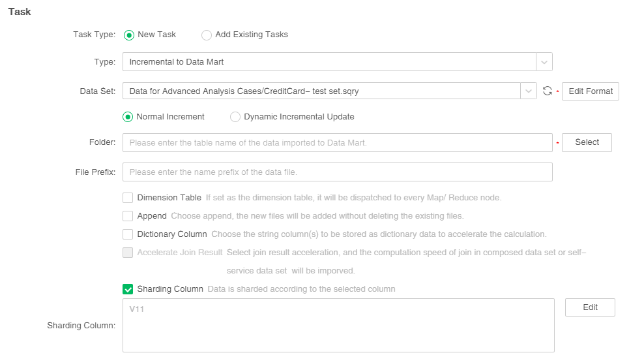Click the disabled Accelerate Join Result checkbox

(x=128, y=253)
